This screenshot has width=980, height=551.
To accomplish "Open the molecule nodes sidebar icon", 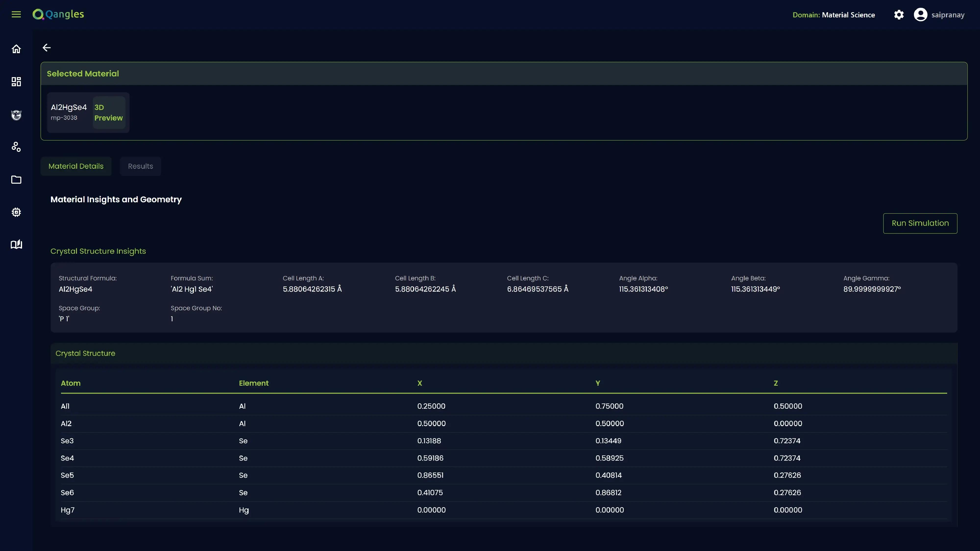I will pyautogui.click(x=16, y=147).
